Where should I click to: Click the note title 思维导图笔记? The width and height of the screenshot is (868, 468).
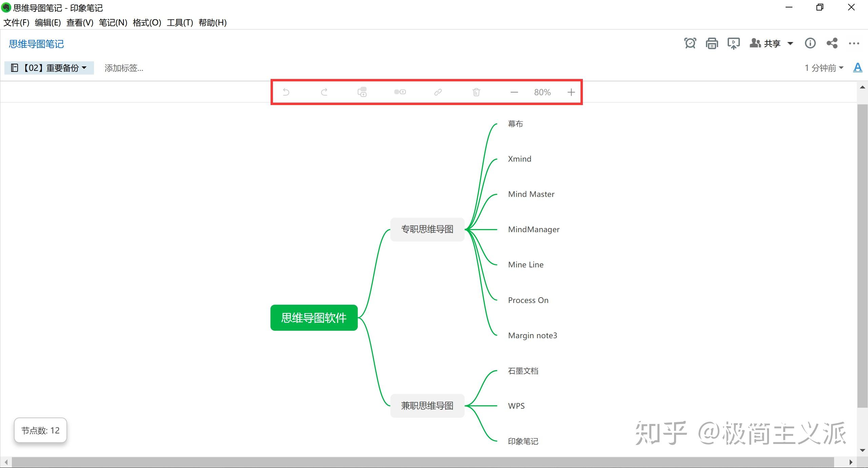click(x=36, y=44)
